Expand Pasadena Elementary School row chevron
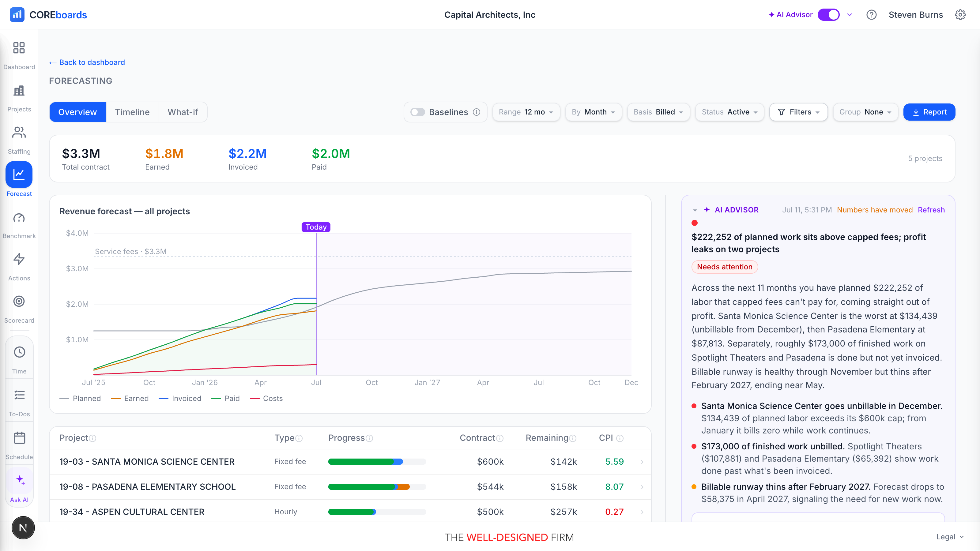 click(642, 487)
